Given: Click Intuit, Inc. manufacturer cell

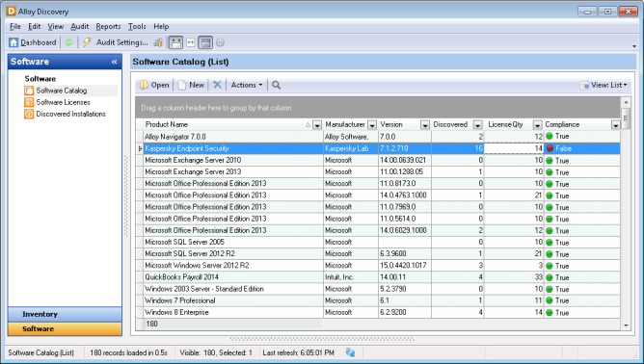Looking at the screenshot, I should [x=351, y=277].
